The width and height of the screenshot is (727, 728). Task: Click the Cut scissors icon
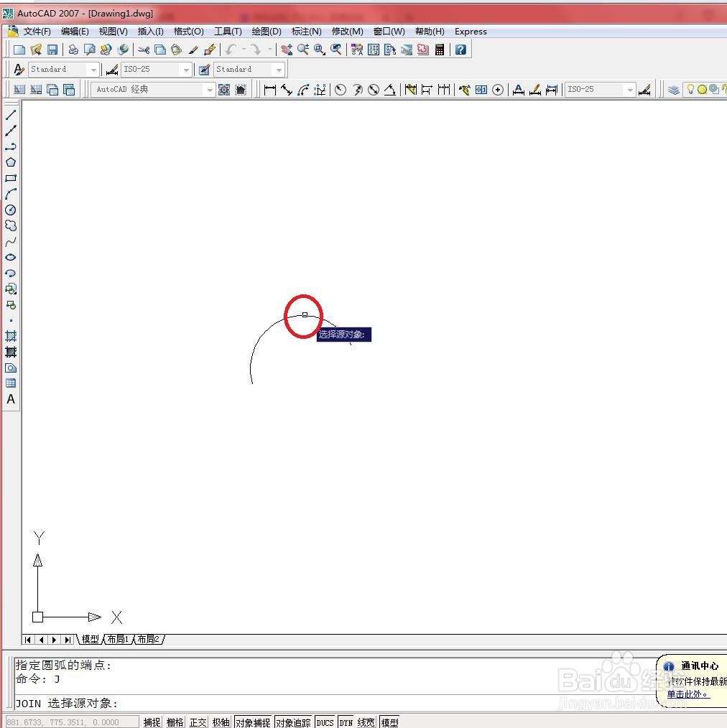[144, 50]
